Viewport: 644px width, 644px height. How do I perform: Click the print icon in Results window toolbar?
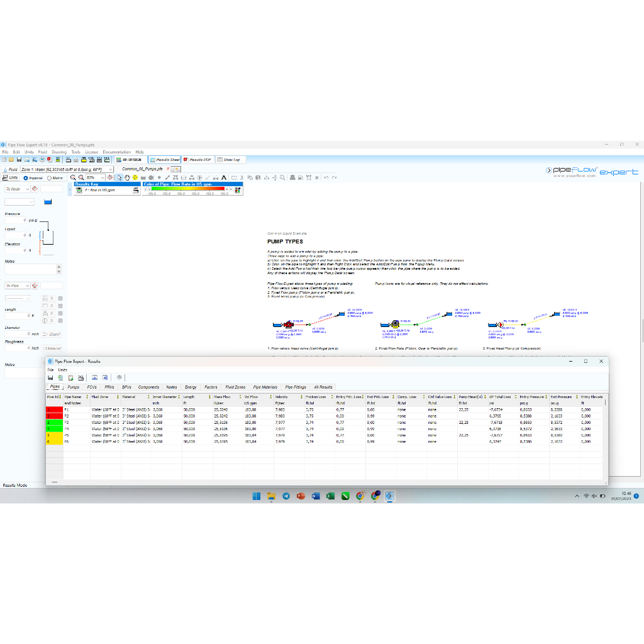tap(81, 377)
